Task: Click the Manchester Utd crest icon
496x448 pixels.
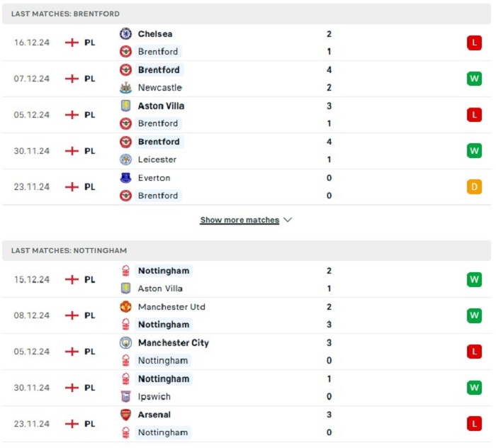Action: [x=125, y=306]
